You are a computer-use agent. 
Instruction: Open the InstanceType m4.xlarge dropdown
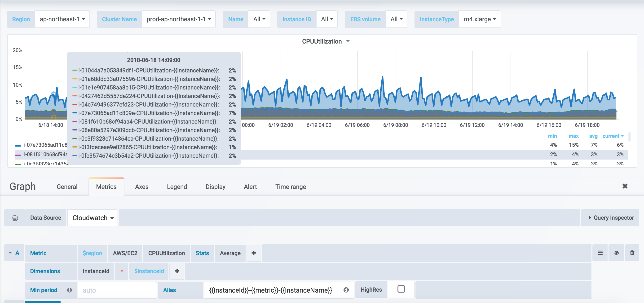pyautogui.click(x=480, y=19)
